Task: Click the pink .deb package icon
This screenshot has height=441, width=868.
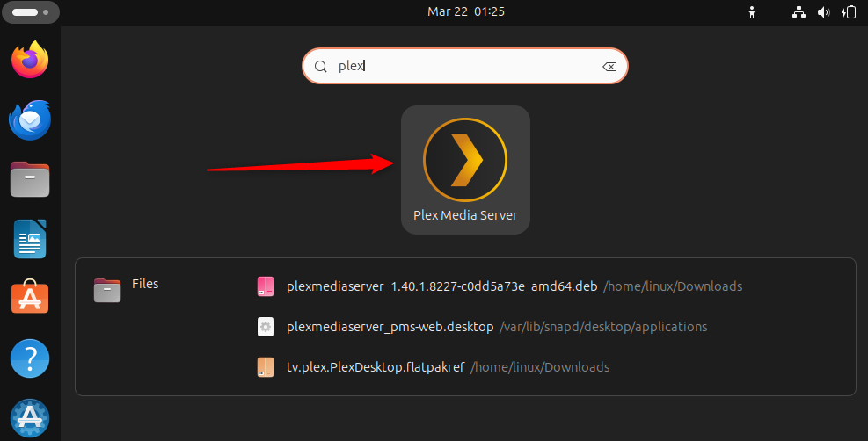Action: [x=266, y=286]
